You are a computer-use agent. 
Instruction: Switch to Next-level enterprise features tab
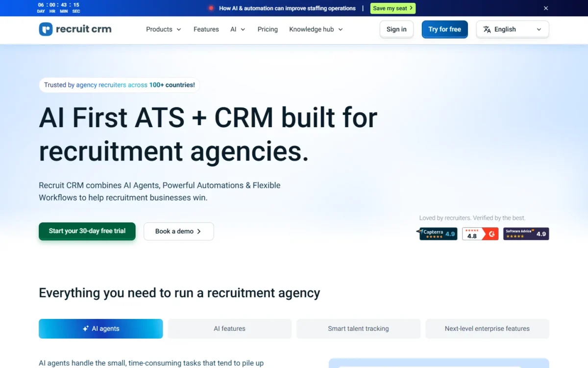pos(488,329)
